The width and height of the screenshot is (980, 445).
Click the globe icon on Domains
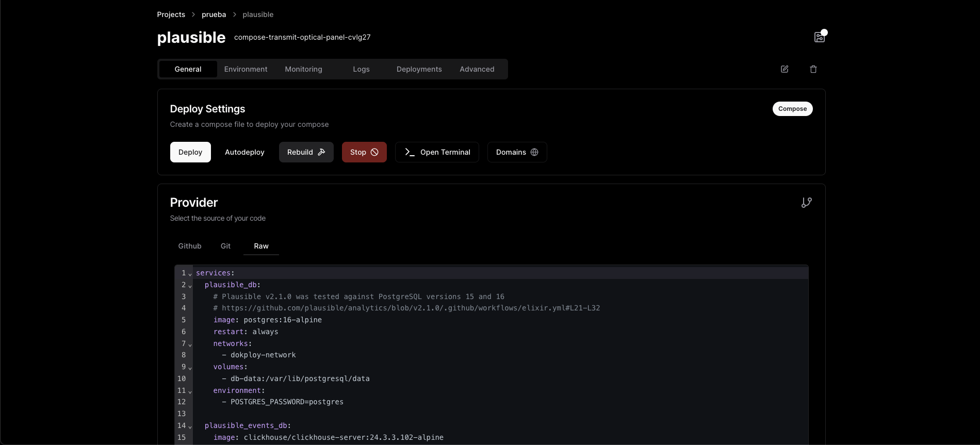tap(534, 152)
